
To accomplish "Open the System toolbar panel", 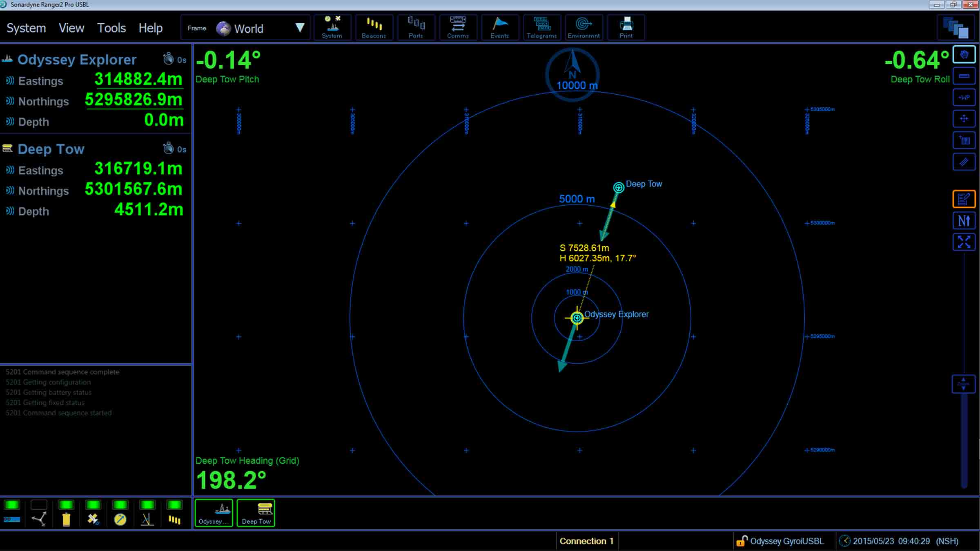I will [x=332, y=28].
